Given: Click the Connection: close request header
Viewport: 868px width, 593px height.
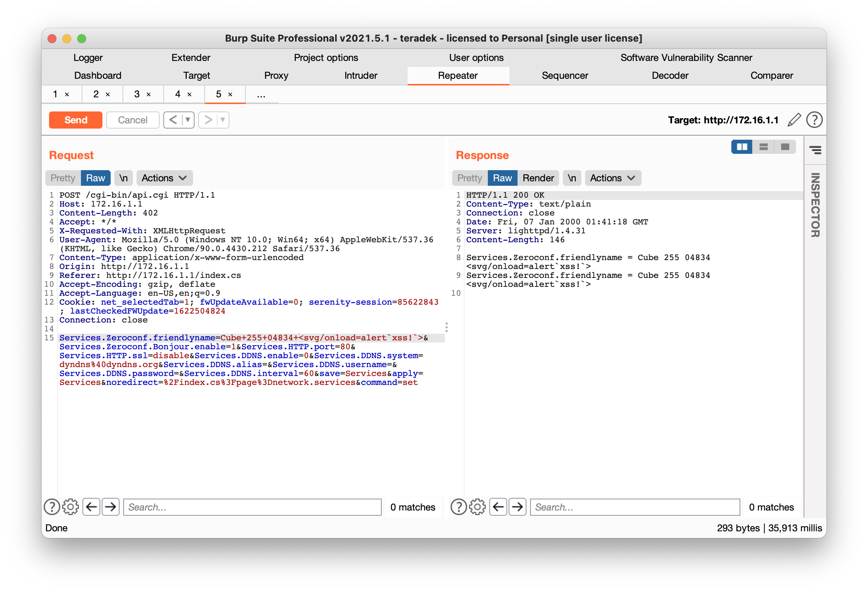Looking at the screenshot, I should point(104,320).
